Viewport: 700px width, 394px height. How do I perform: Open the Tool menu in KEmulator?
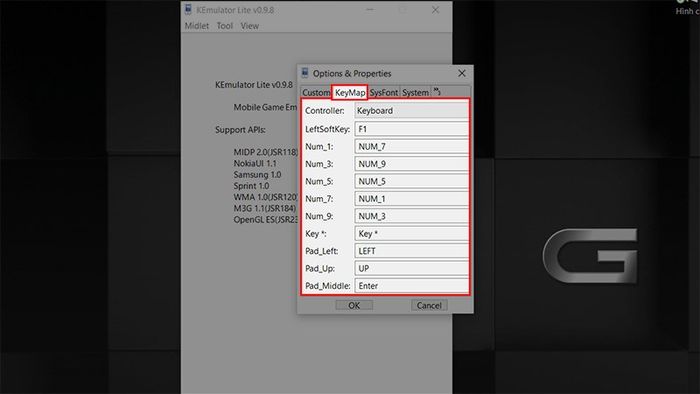click(225, 26)
